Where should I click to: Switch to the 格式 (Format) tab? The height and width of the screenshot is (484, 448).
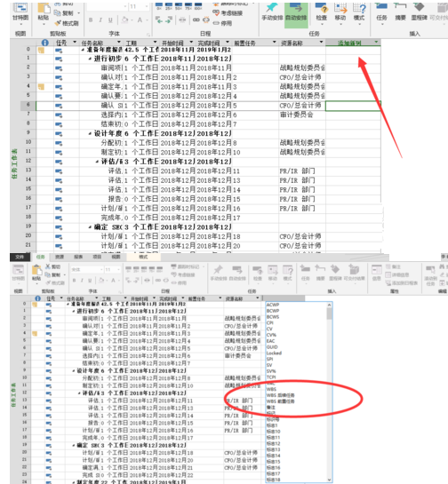tap(143, 257)
